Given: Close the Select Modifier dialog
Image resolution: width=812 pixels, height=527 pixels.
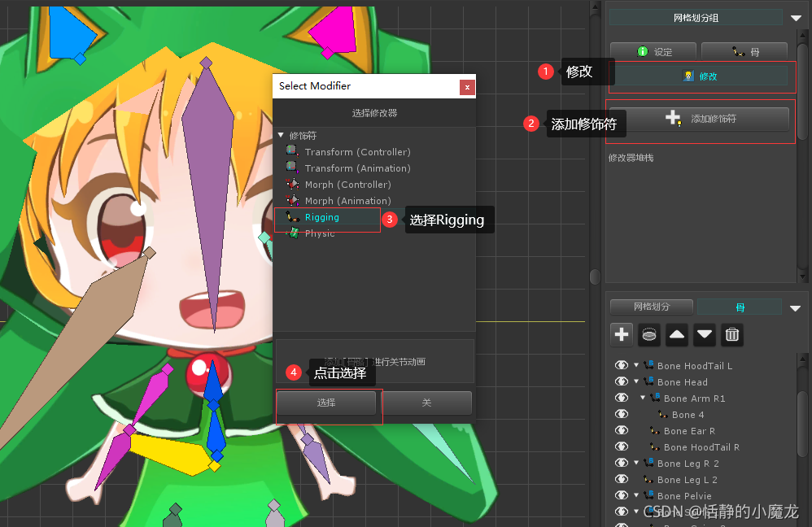Looking at the screenshot, I should [467, 87].
